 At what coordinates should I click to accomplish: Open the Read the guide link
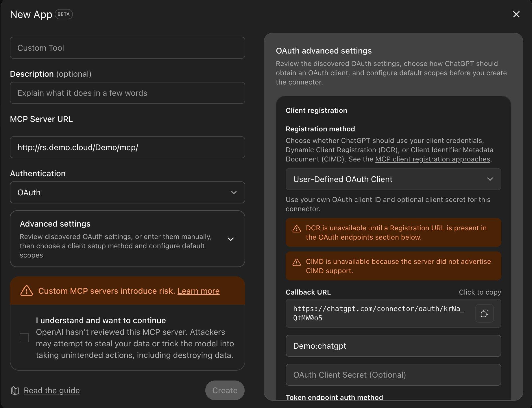pos(52,390)
